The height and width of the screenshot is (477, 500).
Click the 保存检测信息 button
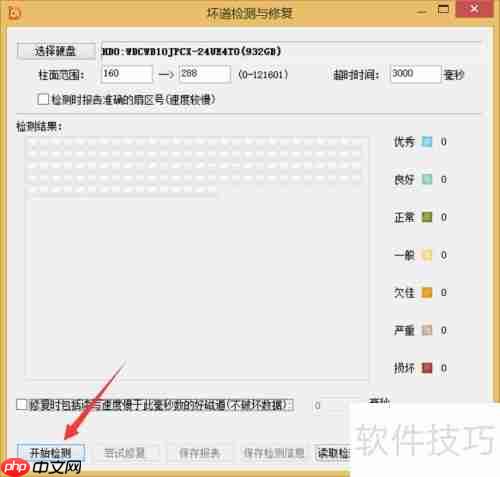274,453
